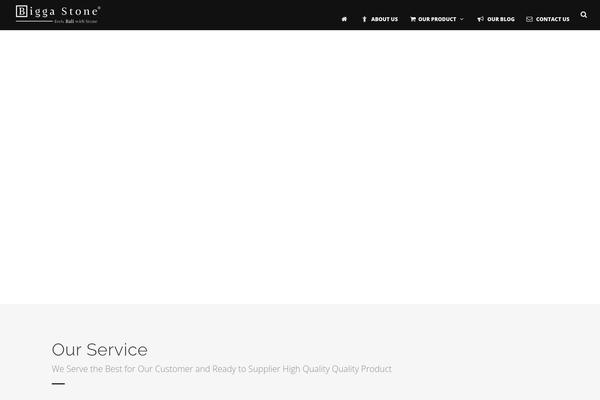Open the Bigga Stone logo homepage link
The image size is (600, 400).
(58, 15)
